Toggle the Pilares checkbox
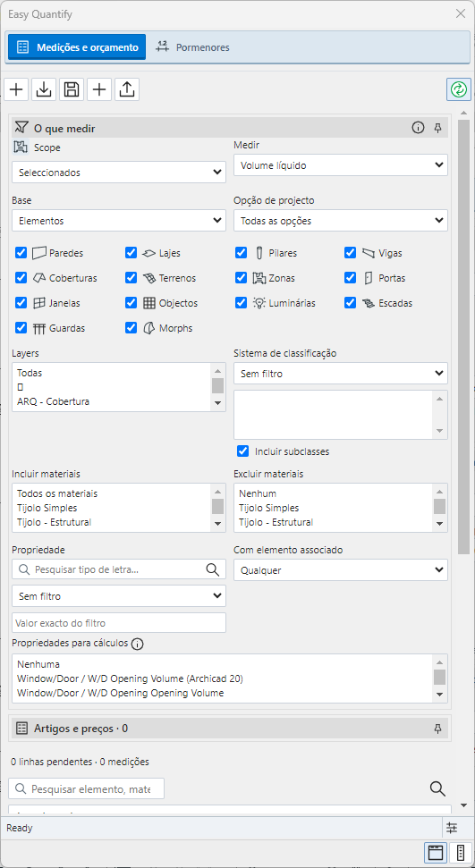This screenshot has width=475, height=868. click(241, 253)
